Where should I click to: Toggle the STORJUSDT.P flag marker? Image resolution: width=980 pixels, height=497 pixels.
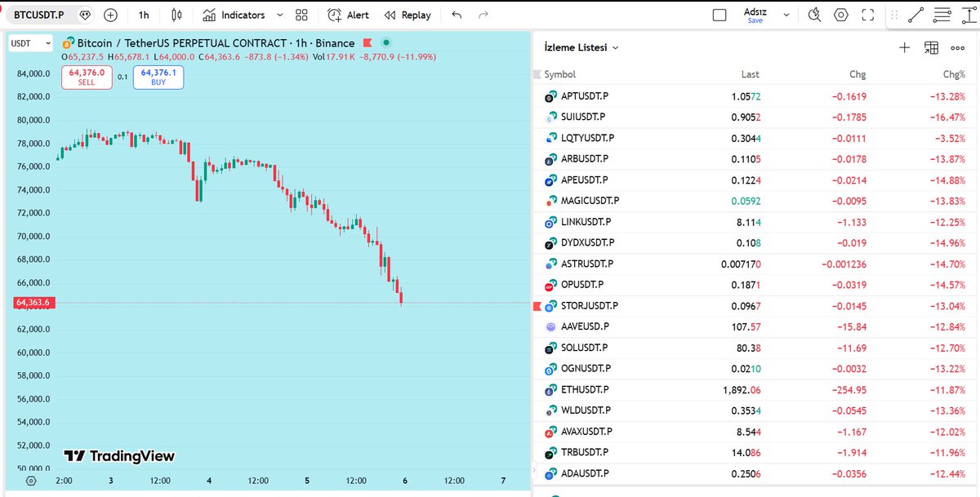(x=536, y=305)
